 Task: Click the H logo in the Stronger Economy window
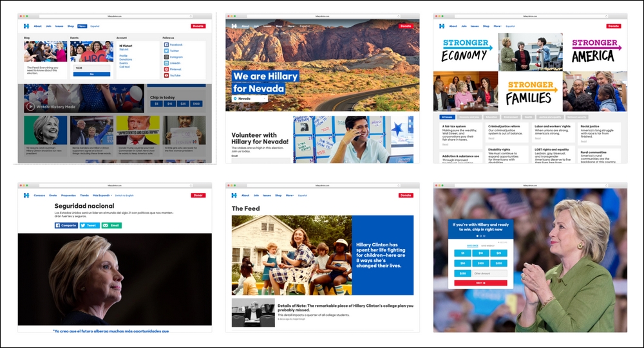(442, 26)
